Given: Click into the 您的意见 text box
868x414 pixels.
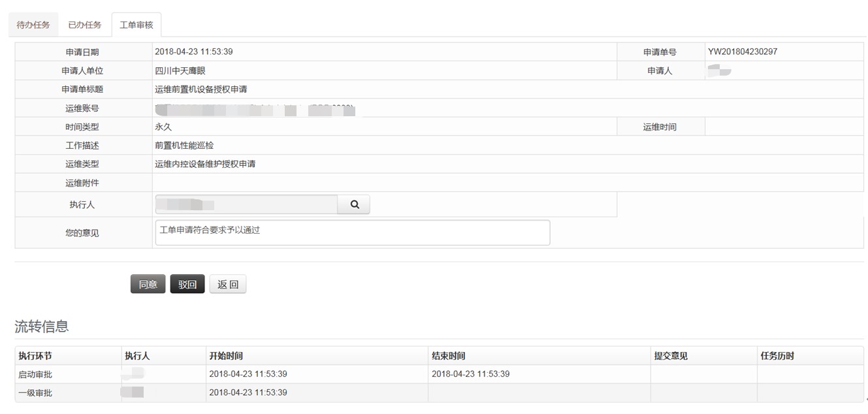Looking at the screenshot, I should coord(353,232).
